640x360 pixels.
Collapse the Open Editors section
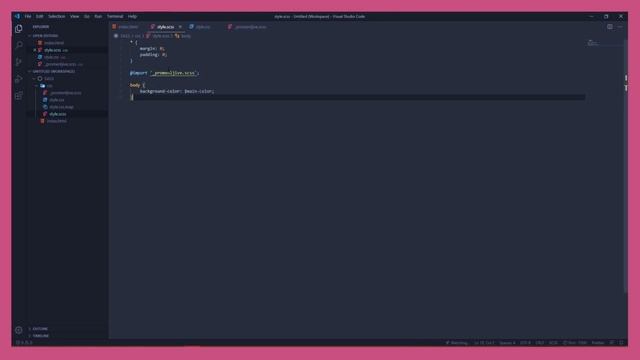[x=45, y=36]
